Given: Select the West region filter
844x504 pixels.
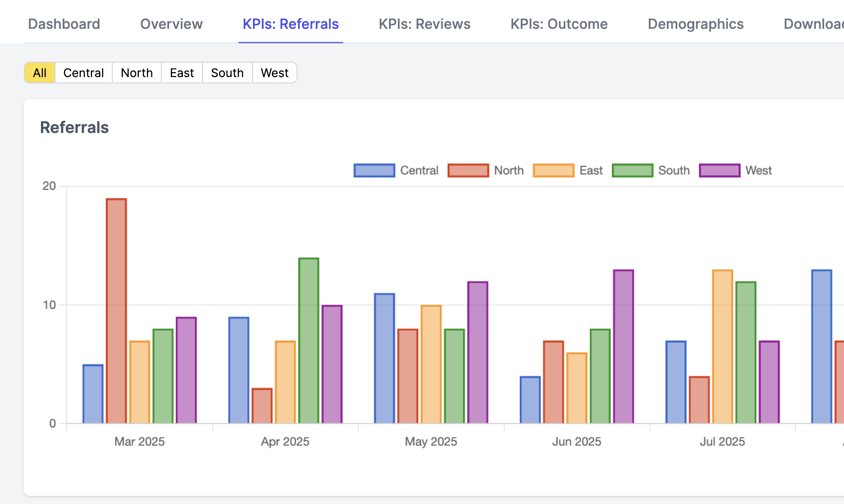Looking at the screenshot, I should pyautogui.click(x=275, y=73).
